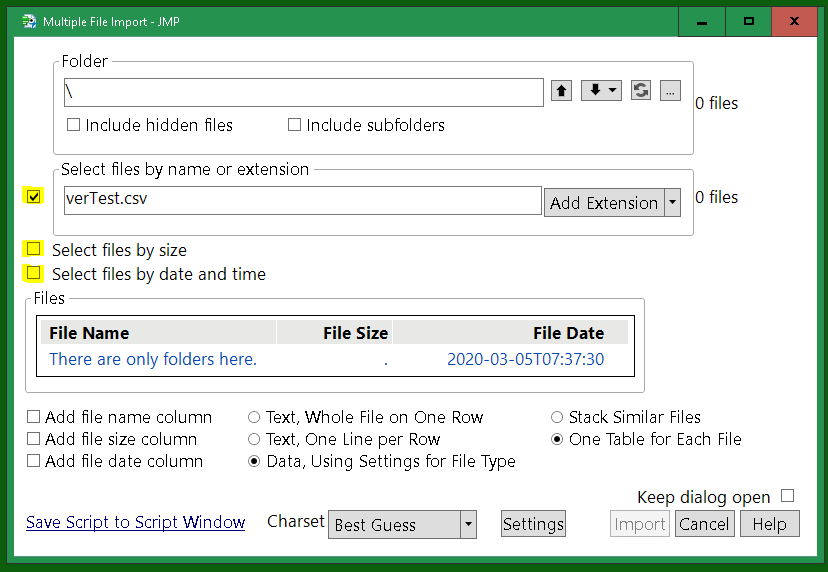Browse for a folder with the ellipsis button
The width and height of the screenshot is (828, 572).
pos(671,91)
